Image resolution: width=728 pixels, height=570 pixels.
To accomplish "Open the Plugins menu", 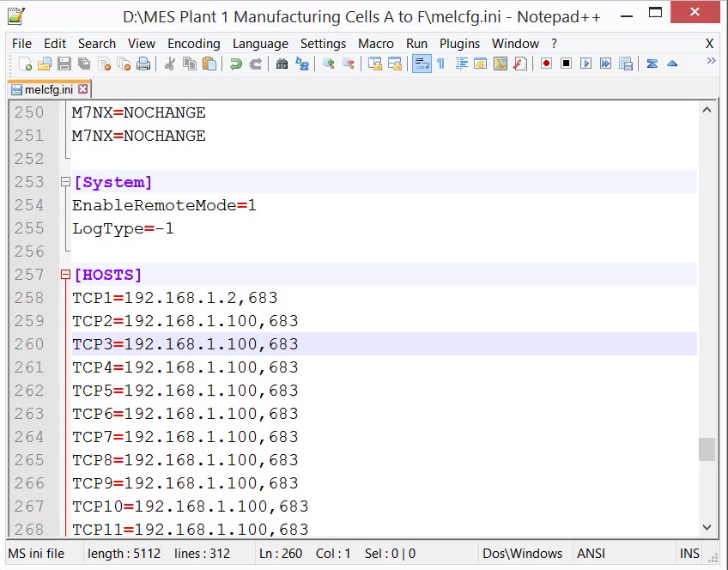I will [459, 44].
